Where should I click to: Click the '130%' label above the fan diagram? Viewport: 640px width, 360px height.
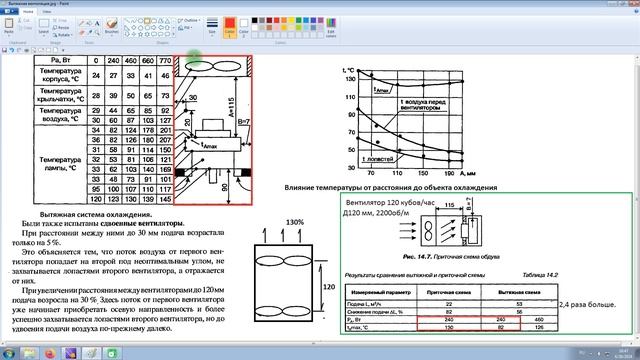295,222
